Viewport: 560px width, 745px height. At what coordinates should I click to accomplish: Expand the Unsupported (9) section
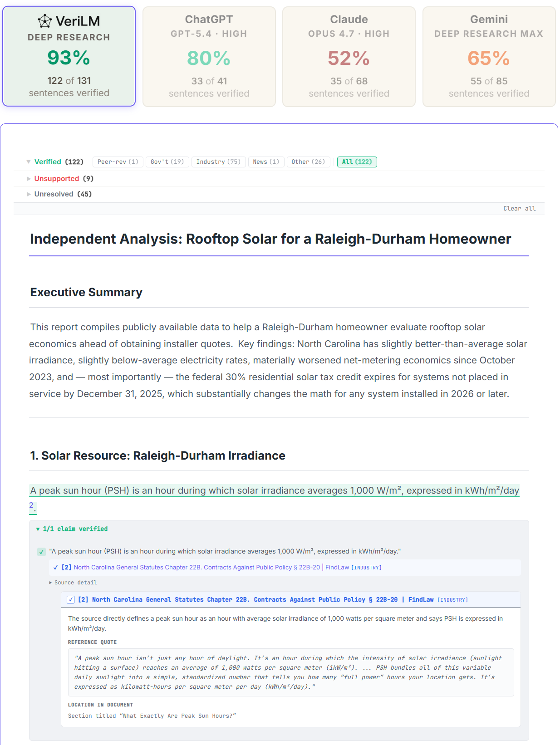tap(60, 179)
